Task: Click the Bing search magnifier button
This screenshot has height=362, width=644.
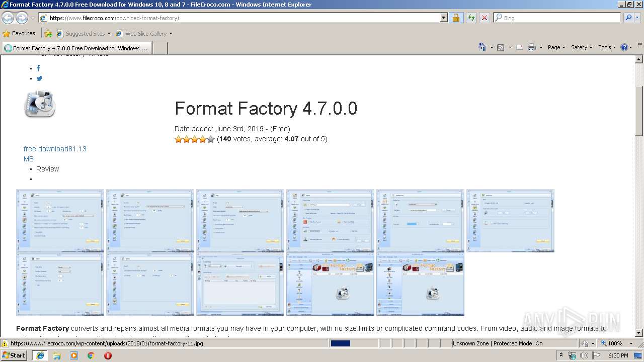Action: pos(628,18)
